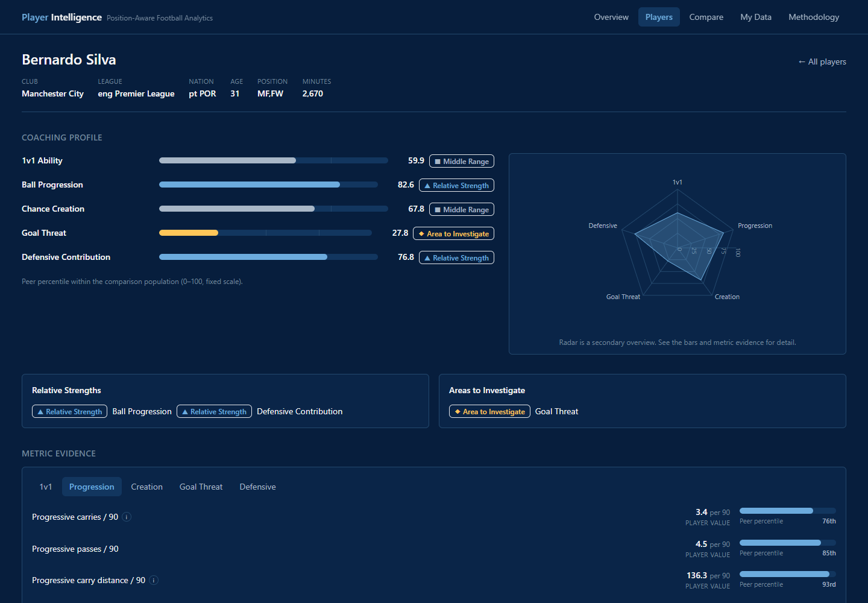Switch to the 1v1 metric evidence tab
The height and width of the screenshot is (603, 868).
point(46,487)
